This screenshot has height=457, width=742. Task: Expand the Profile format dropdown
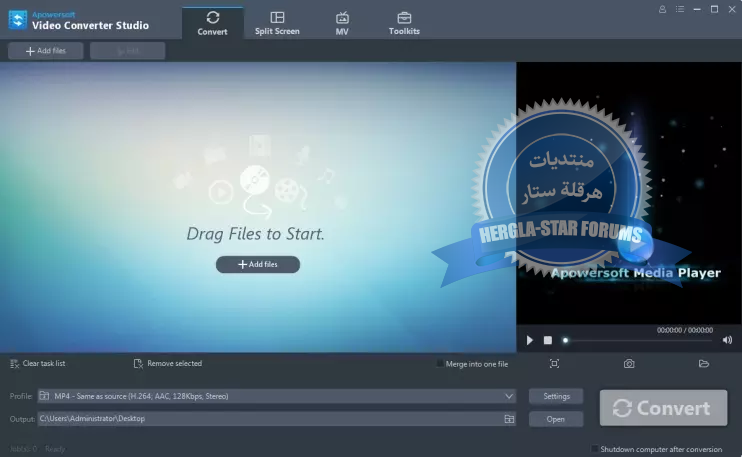tap(277, 396)
